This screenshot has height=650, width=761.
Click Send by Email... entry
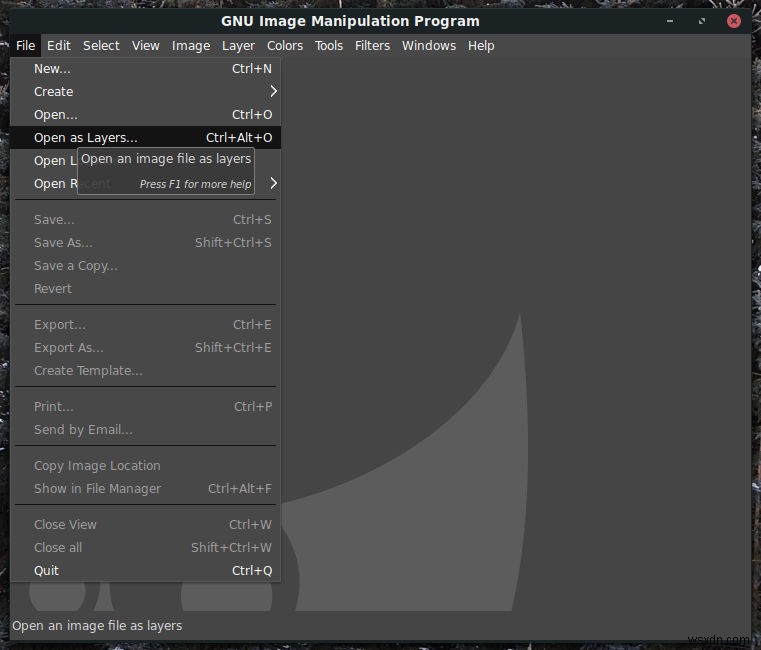coord(146,430)
